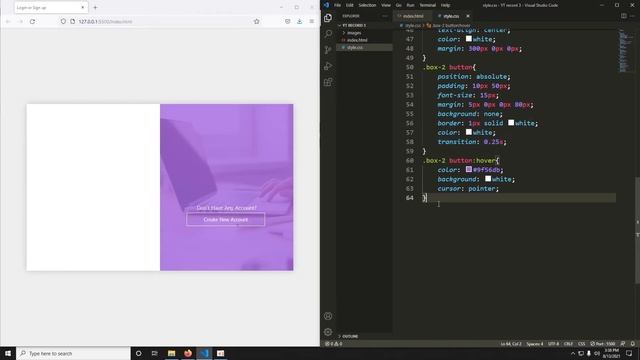The width and height of the screenshot is (640, 360).
Task: Click the shield pocket icon in browser toolbar
Action: (x=288, y=21)
